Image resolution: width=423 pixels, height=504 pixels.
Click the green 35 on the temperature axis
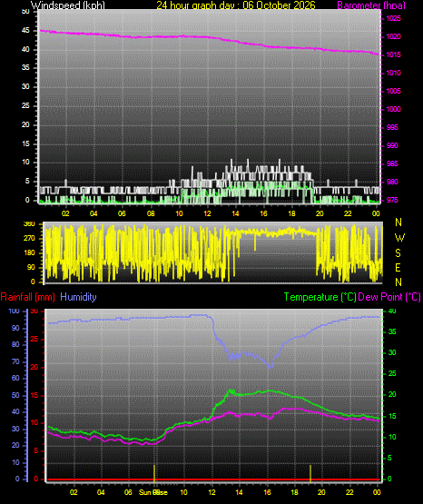tap(392, 331)
